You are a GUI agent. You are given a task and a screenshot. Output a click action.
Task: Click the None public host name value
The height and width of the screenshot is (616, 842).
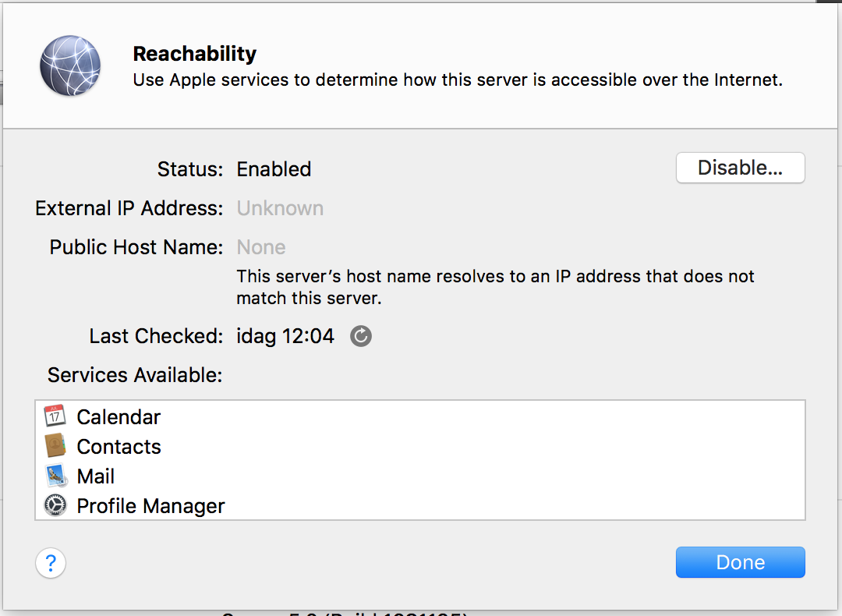click(x=261, y=247)
